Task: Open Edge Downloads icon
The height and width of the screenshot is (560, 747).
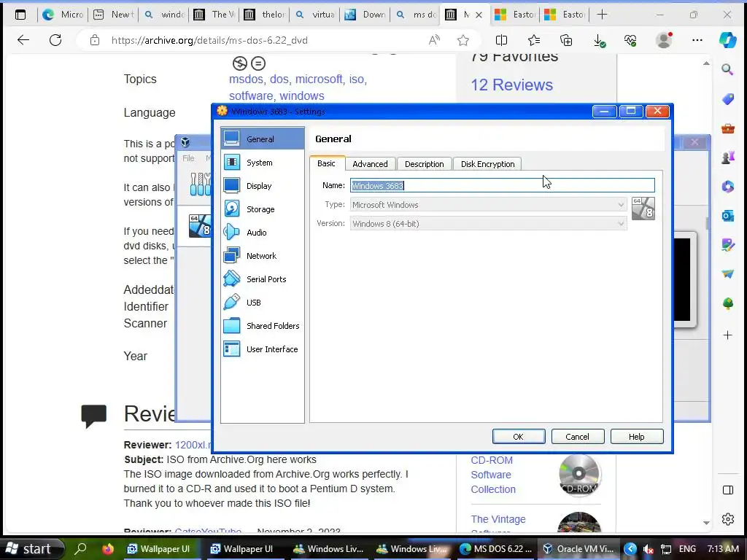Action: point(599,40)
